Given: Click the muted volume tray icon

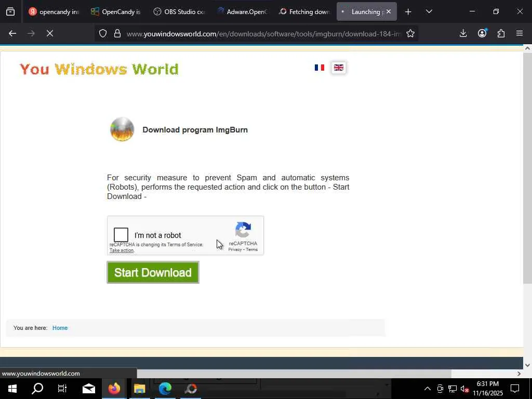Looking at the screenshot, I should coord(464,389).
